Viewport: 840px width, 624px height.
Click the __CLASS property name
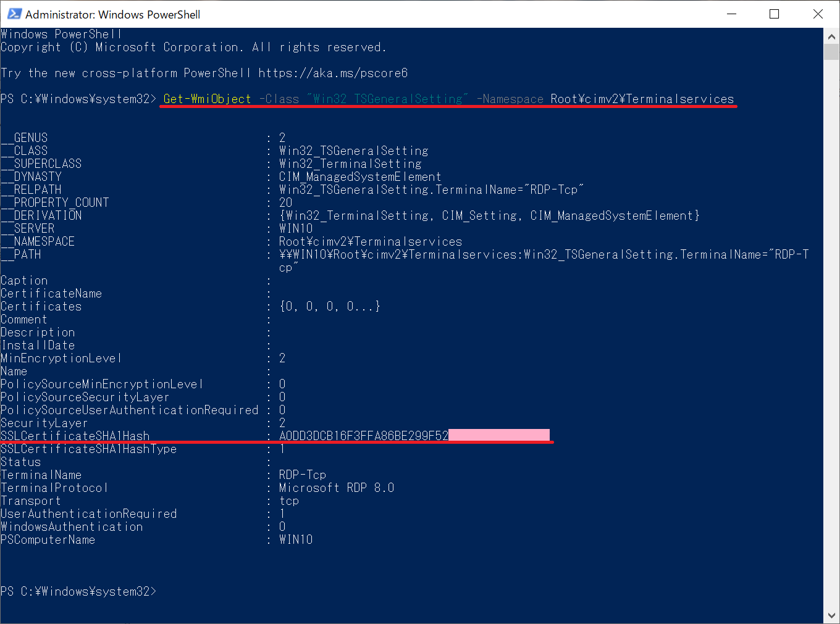24,151
